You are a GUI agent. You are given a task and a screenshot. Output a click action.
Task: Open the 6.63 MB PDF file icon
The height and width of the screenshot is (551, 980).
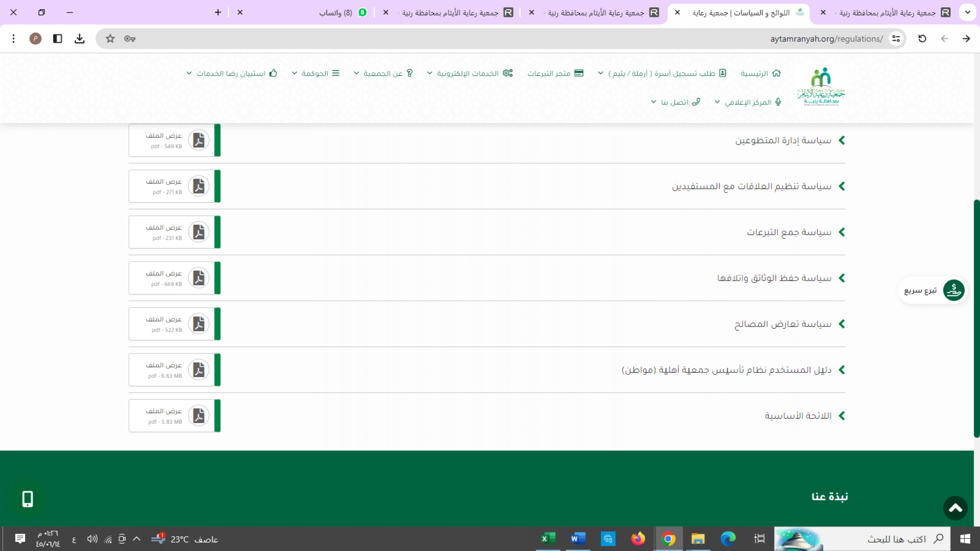198,370
